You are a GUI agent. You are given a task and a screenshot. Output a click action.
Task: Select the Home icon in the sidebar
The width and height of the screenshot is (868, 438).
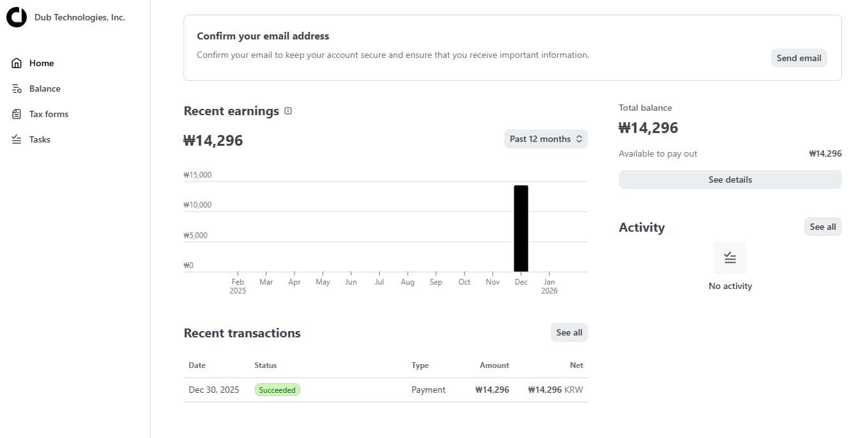coord(16,63)
